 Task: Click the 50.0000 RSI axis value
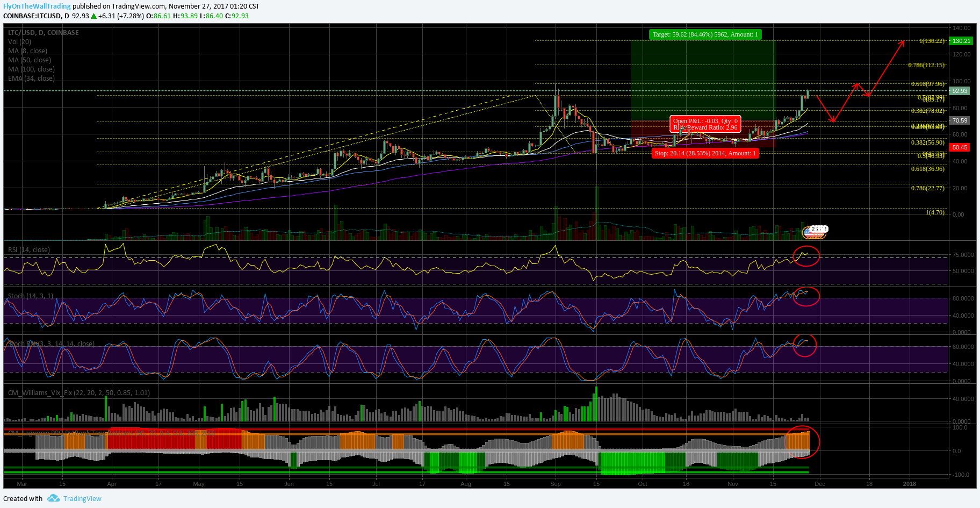tap(963, 271)
